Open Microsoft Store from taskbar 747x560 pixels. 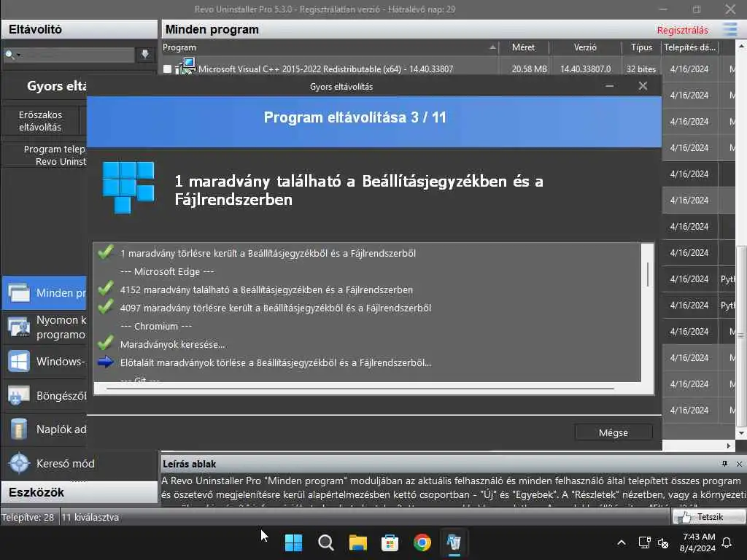(x=390, y=542)
